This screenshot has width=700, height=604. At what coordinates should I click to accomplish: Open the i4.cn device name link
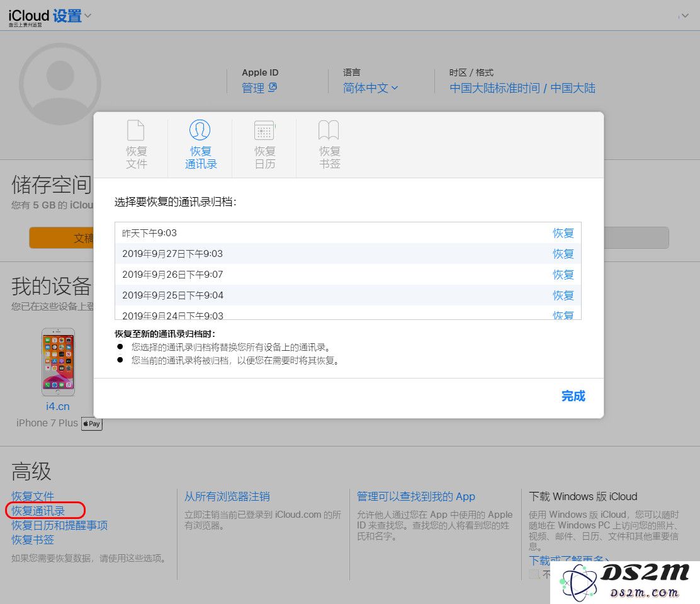(x=57, y=406)
